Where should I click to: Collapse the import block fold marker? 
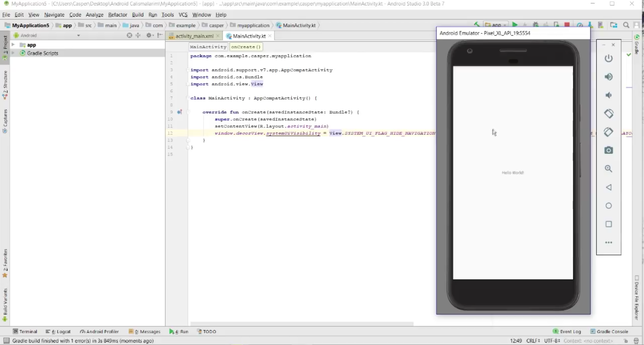pos(188,70)
